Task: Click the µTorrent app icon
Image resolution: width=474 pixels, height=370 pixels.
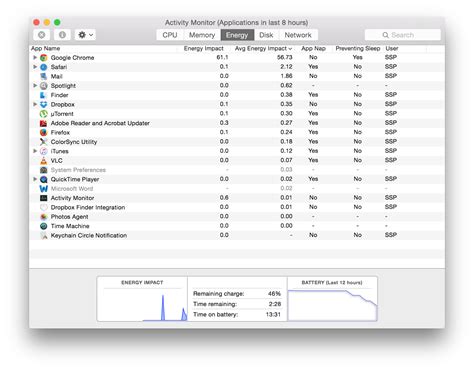Action: tap(44, 114)
